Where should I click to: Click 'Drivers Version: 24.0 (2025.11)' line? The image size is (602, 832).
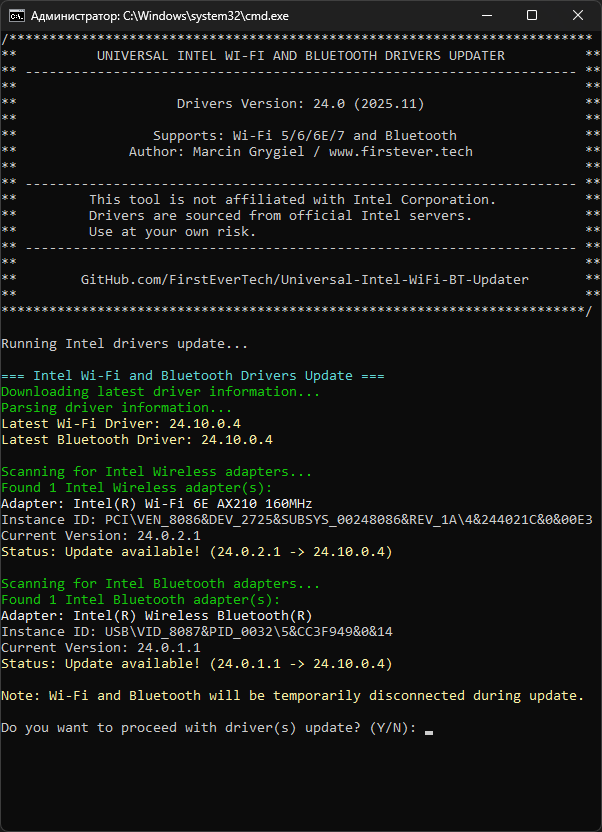coord(301,103)
